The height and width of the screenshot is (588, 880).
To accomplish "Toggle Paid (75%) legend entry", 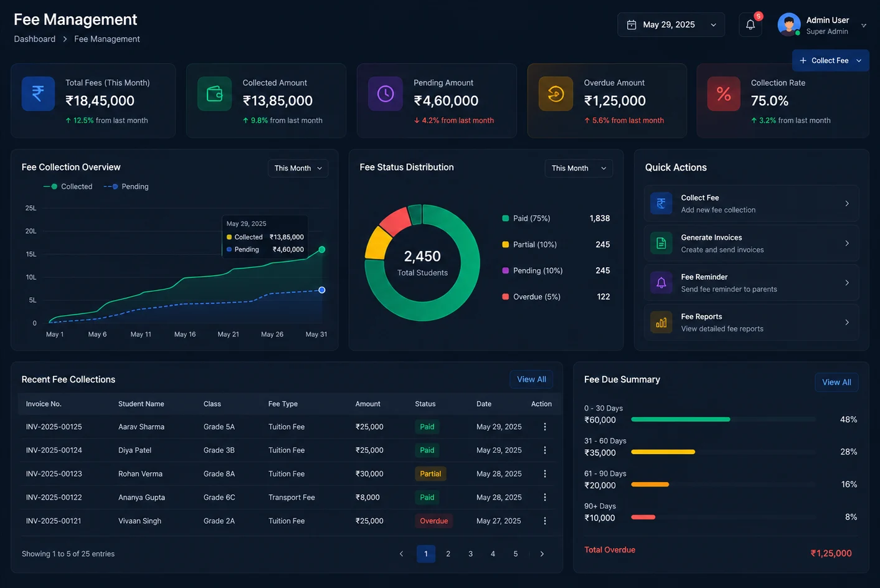I will click(526, 219).
